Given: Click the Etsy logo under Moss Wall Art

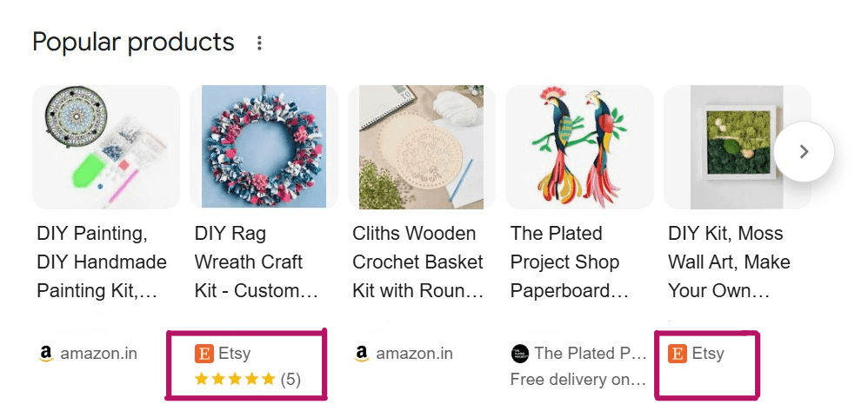Looking at the screenshot, I should point(677,354).
